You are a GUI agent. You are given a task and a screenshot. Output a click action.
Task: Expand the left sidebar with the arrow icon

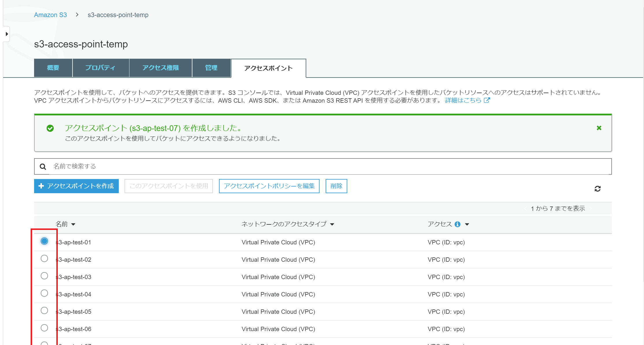[x=6, y=34]
